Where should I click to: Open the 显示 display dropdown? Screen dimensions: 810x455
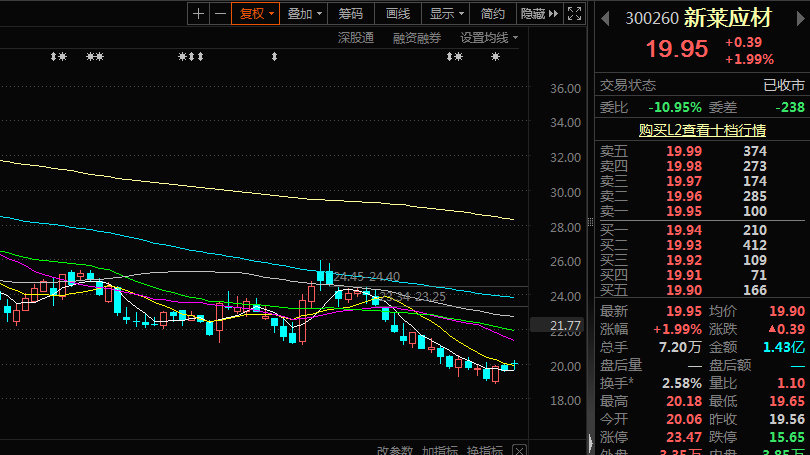(446, 14)
